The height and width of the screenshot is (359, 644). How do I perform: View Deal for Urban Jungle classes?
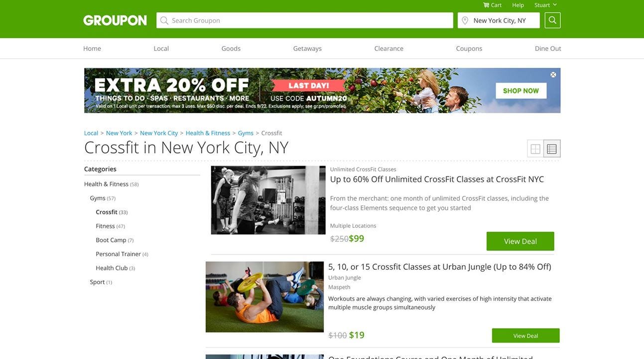tap(526, 336)
